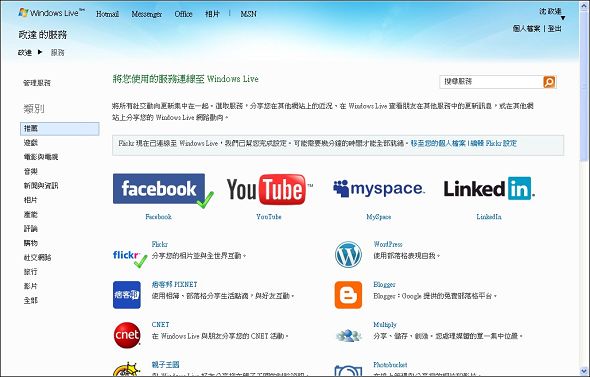Click the Flickr title link
The width and height of the screenshot is (590, 377).
[160, 244]
